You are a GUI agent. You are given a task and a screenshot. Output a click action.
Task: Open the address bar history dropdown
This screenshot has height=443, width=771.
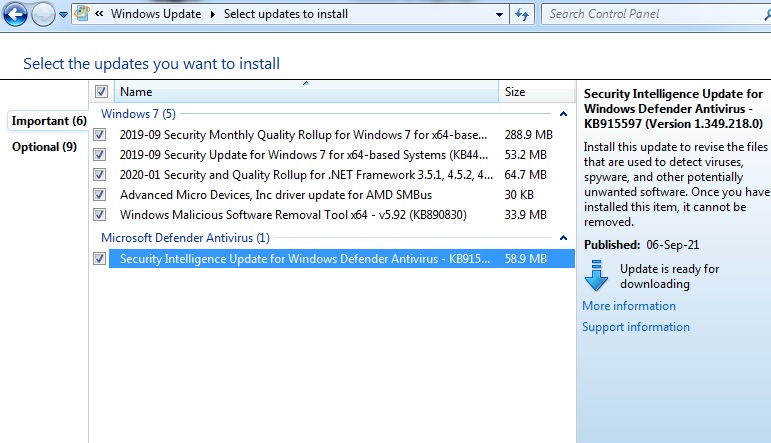pos(499,14)
